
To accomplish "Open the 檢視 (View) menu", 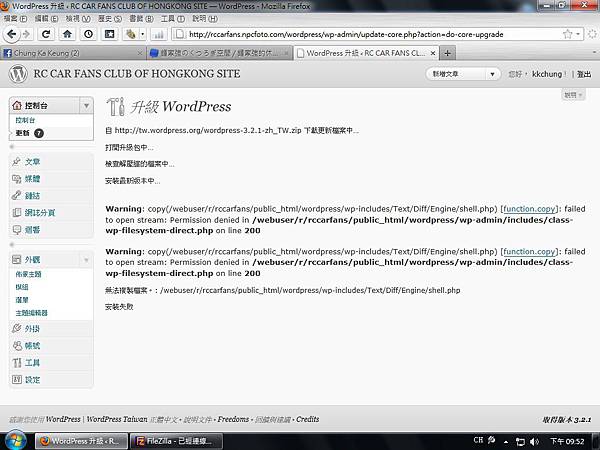I will point(78,18).
